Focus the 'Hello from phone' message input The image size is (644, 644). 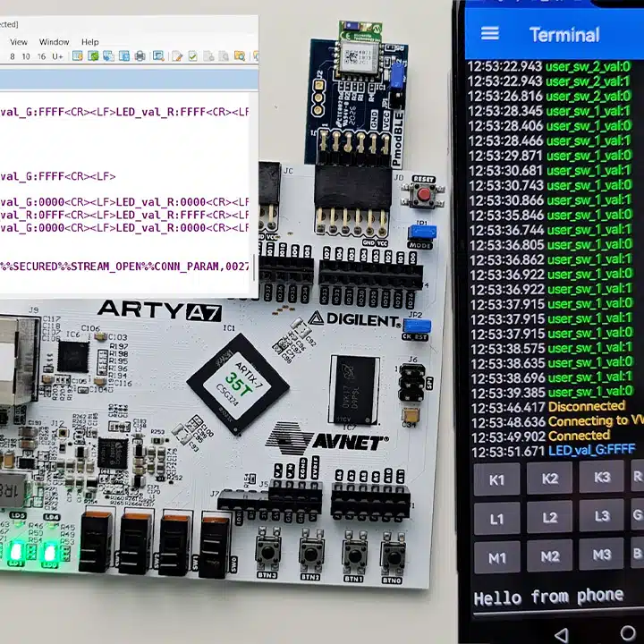tap(558, 597)
